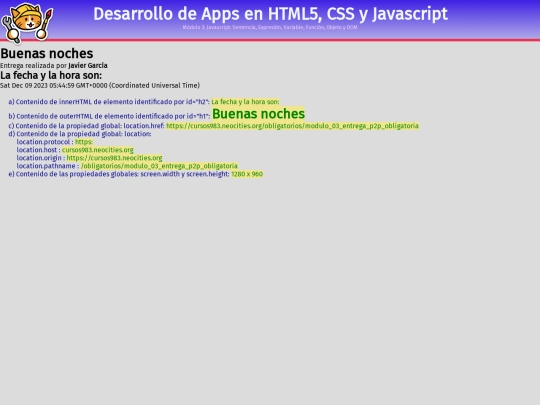Click the label 'e) Contenido de las propiedades globales'

119,174
